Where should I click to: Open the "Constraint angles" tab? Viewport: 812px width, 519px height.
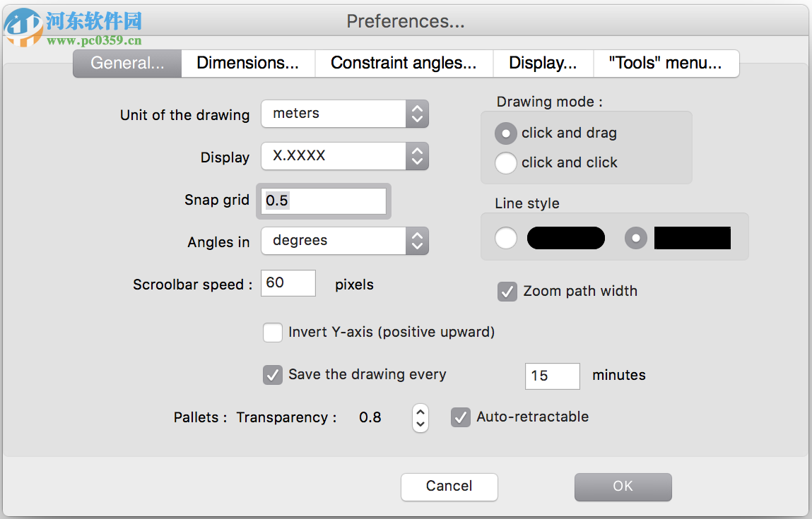pyautogui.click(x=404, y=63)
